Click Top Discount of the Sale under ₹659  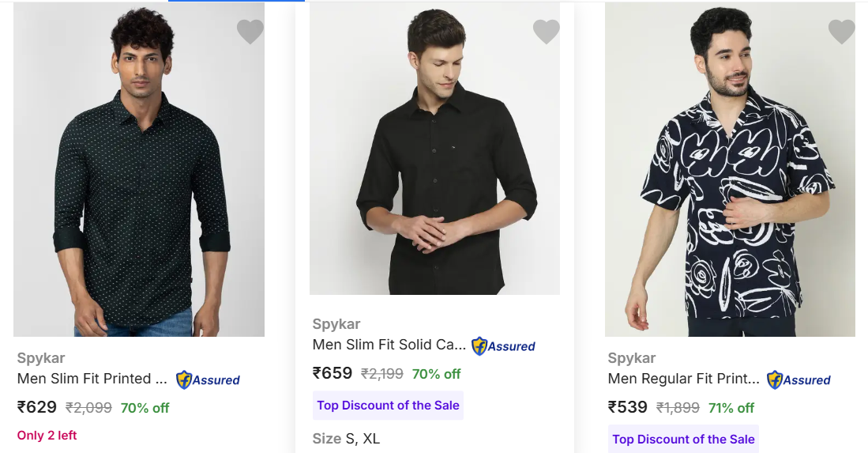[x=388, y=405]
